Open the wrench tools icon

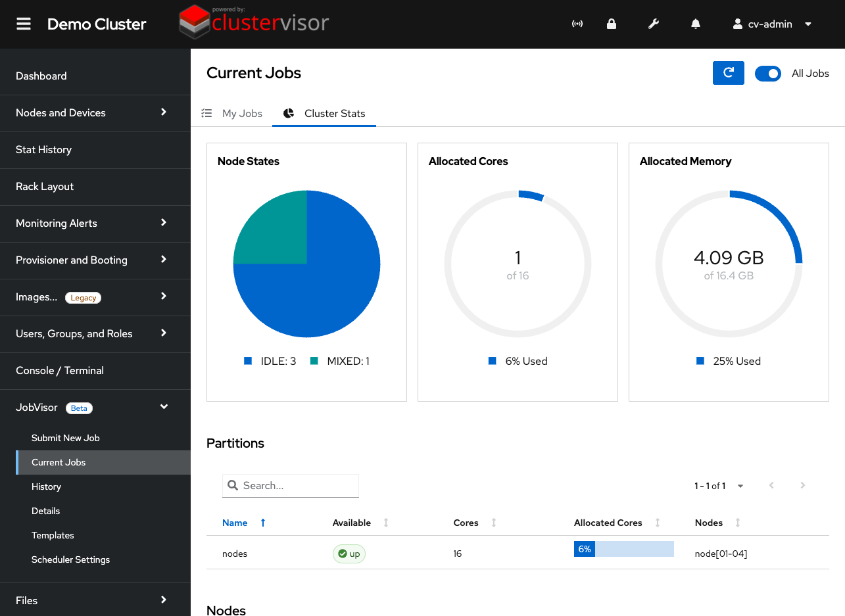pos(654,24)
